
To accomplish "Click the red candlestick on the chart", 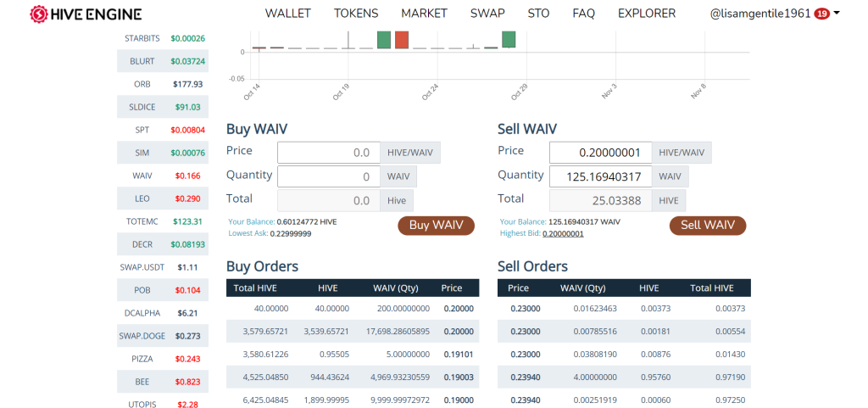I will click(402, 40).
